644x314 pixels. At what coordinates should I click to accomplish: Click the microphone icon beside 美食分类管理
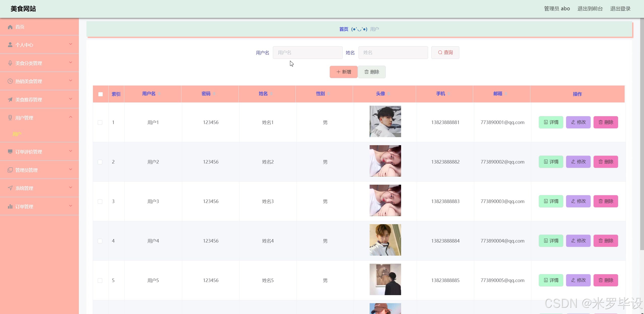[10, 63]
